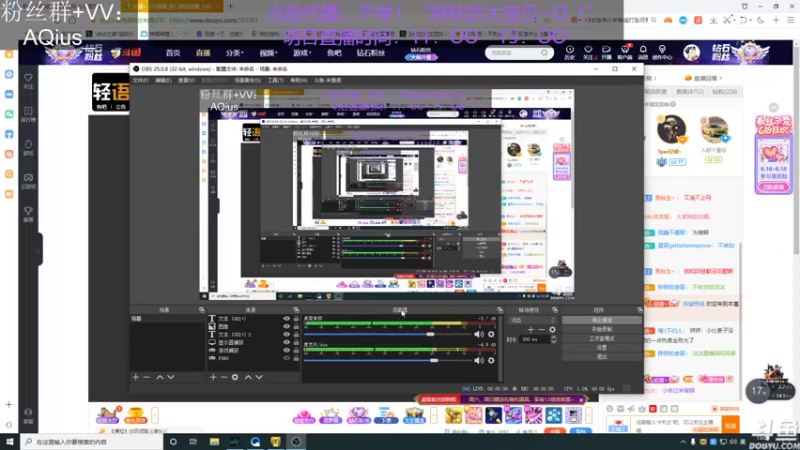The image size is (800, 450).
Task: Switch to the 贡献(8752) chat tab
Action: [x=689, y=92]
